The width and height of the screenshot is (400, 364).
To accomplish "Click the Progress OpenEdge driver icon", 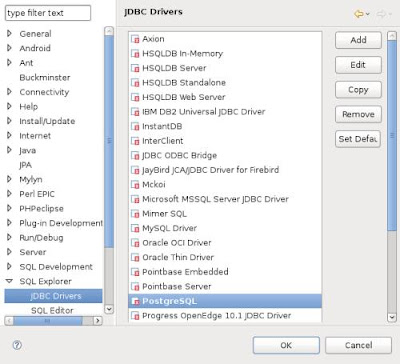I will (x=135, y=316).
